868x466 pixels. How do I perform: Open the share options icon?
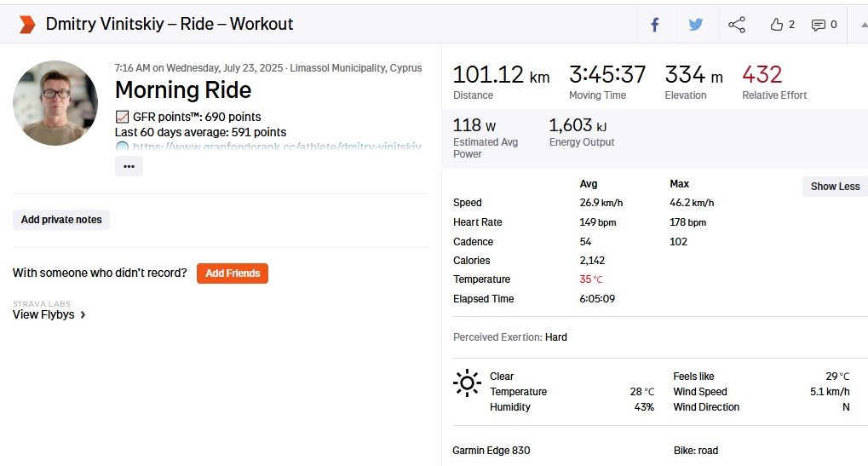coord(737,25)
